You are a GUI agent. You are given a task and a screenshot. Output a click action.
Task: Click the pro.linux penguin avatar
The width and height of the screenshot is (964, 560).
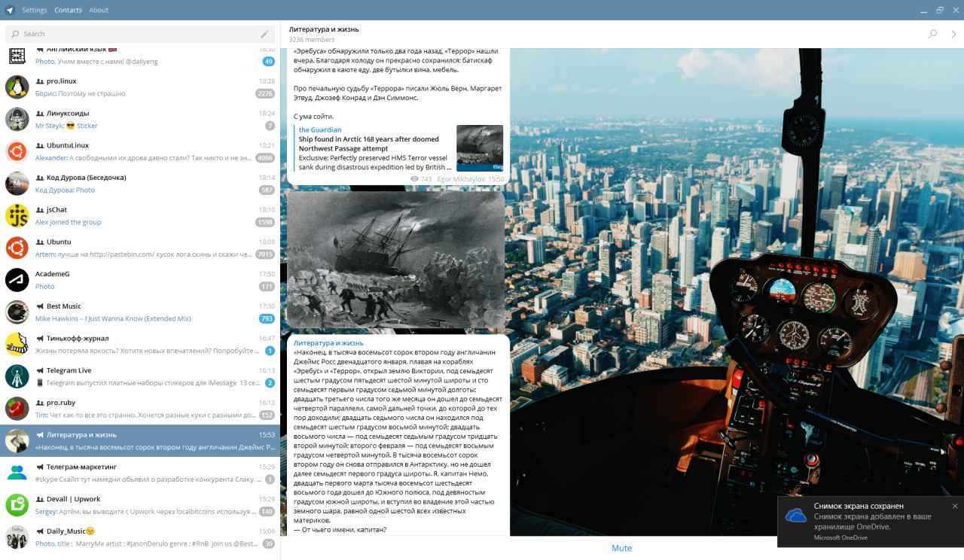click(x=17, y=87)
